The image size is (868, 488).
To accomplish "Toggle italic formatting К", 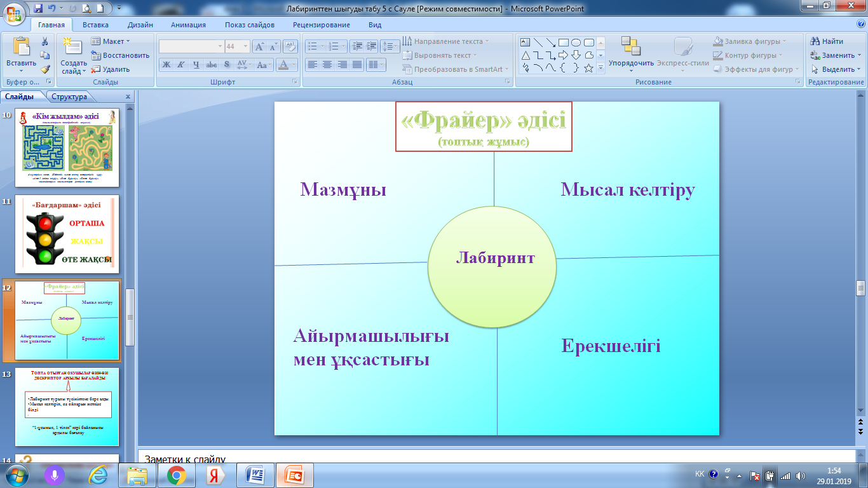I will tap(180, 64).
